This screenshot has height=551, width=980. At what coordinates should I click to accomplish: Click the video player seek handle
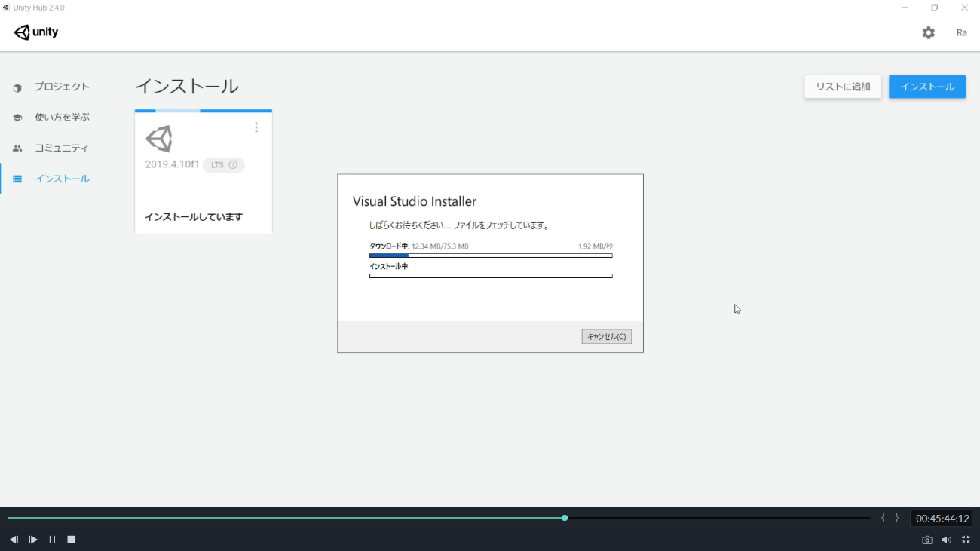coord(565,518)
